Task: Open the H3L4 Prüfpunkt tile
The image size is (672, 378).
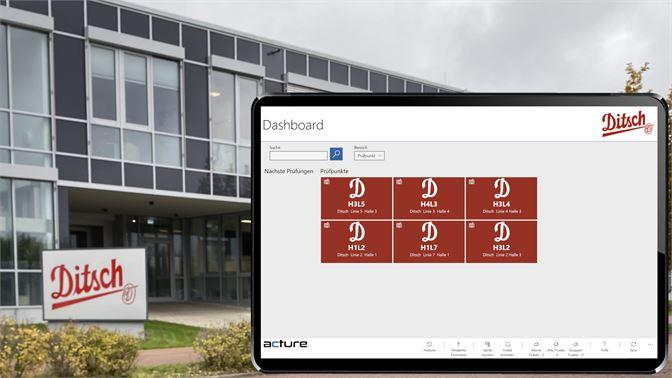Action: (x=501, y=198)
